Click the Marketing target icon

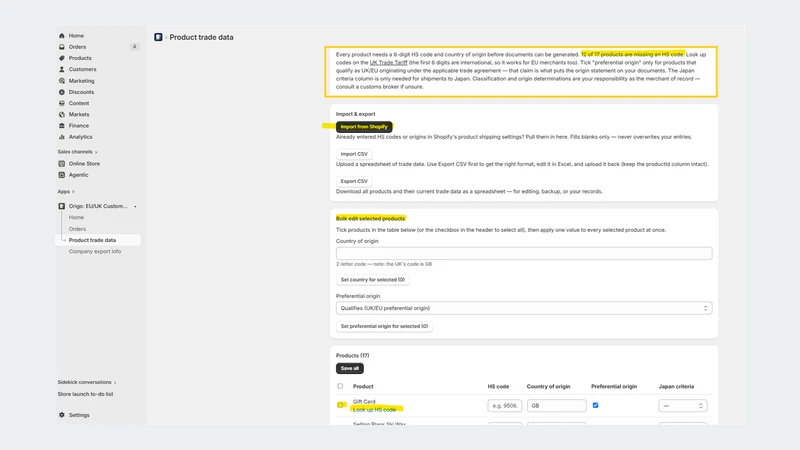click(x=62, y=81)
